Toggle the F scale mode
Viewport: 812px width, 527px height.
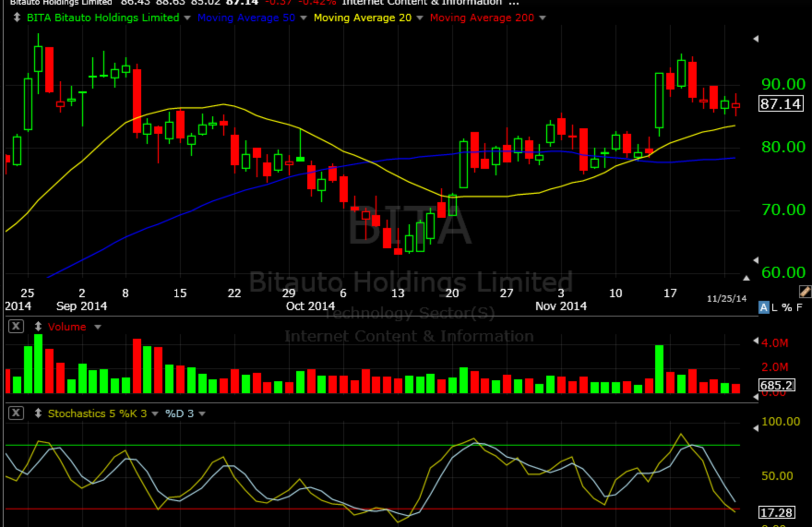click(x=800, y=307)
